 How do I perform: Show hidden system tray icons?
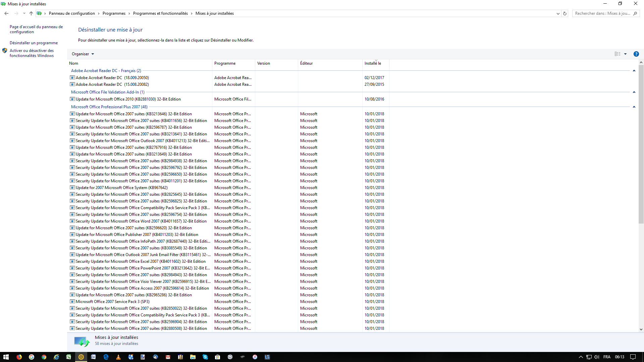coord(581,357)
